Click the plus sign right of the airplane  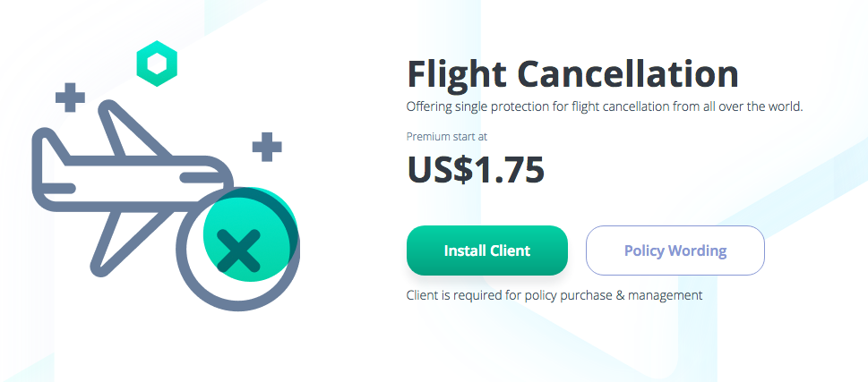point(266,146)
